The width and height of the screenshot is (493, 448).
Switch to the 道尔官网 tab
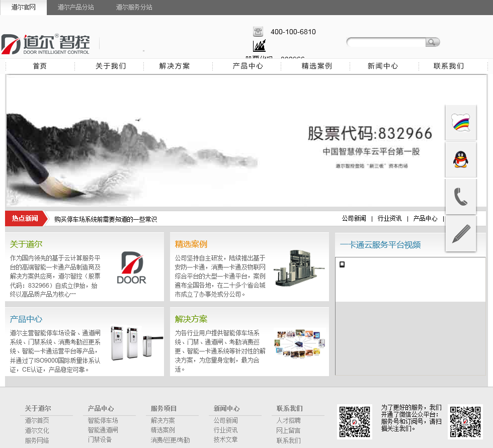(x=24, y=7)
